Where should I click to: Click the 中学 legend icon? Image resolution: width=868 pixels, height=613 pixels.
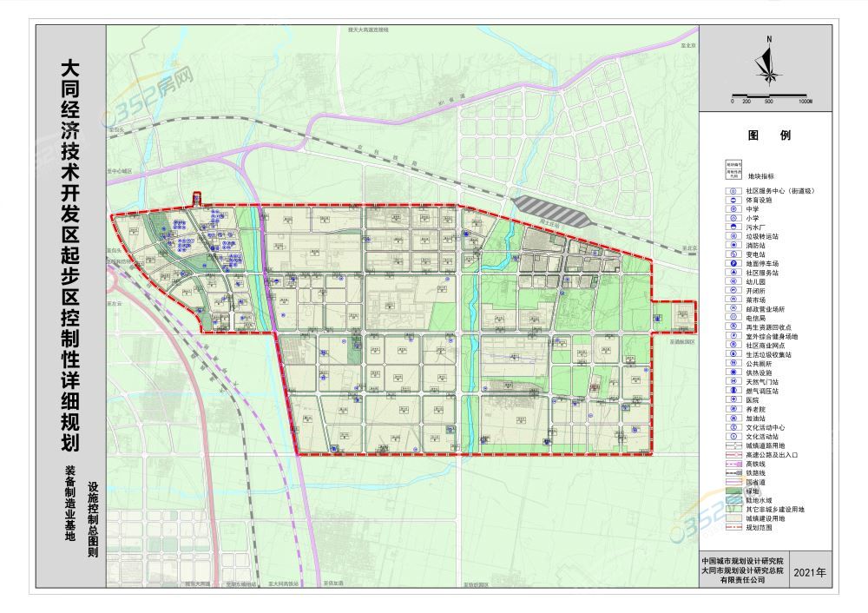coord(733,209)
